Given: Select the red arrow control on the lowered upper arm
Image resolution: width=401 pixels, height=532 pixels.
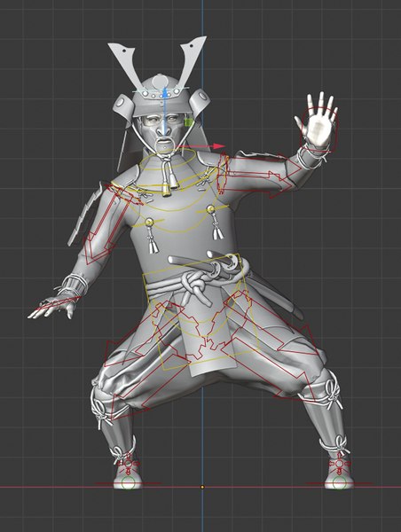Looking at the screenshot, I should (106, 225).
